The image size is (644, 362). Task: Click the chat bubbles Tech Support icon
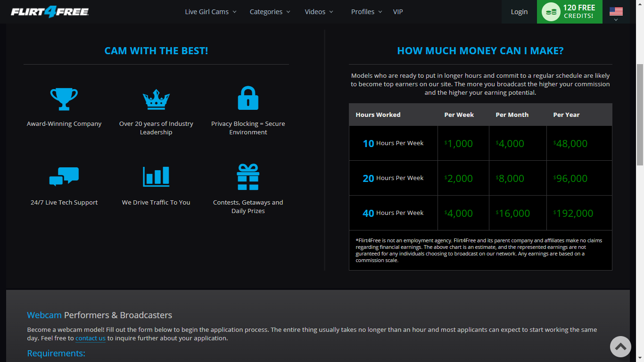coord(64,177)
